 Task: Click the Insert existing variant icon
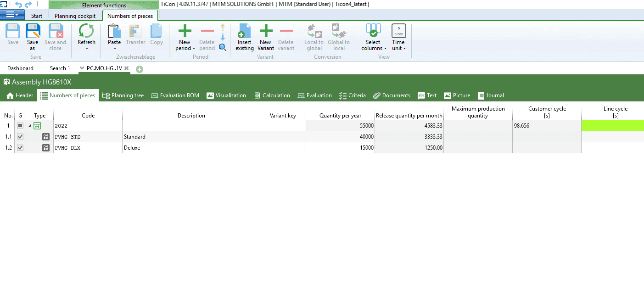click(x=244, y=32)
